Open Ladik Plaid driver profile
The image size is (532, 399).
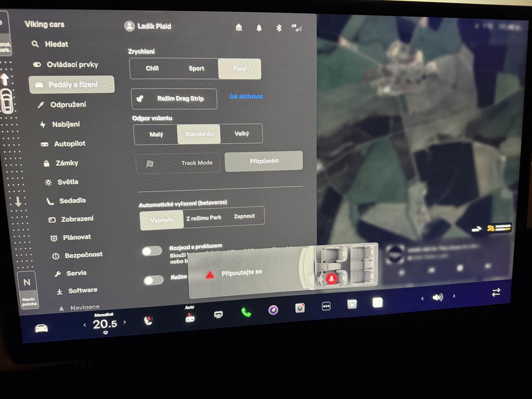(x=148, y=26)
